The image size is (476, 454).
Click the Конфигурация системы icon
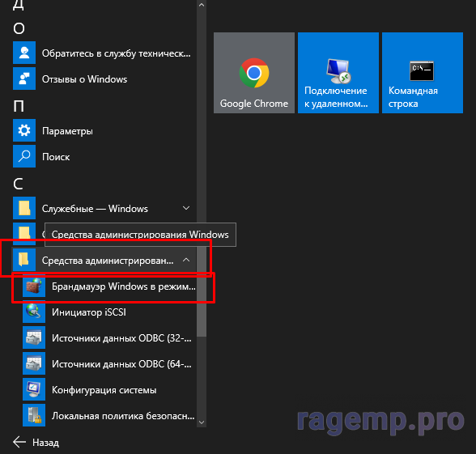[x=34, y=389]
